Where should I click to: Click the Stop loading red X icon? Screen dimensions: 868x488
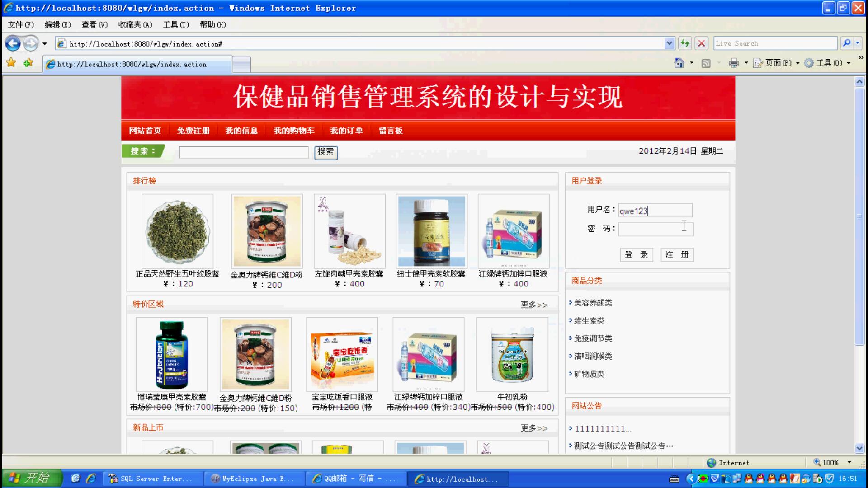701,43
